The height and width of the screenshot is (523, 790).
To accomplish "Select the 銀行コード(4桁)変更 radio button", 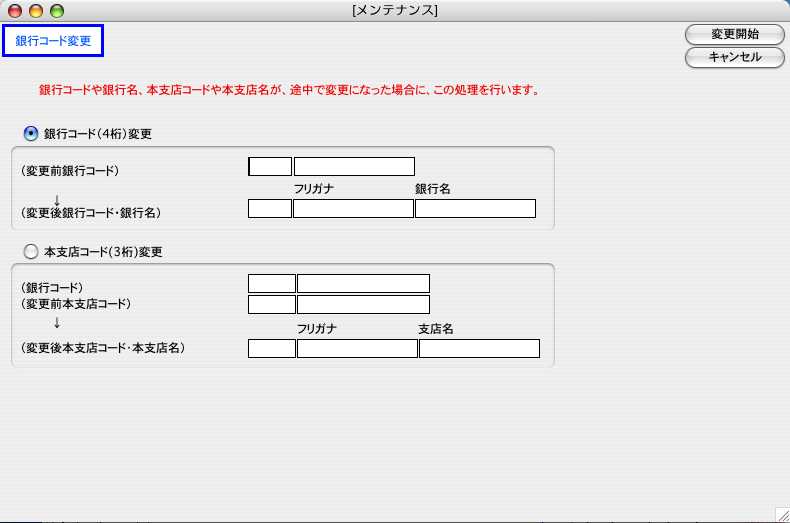I will pyautogui.click(x=30, y=133).
